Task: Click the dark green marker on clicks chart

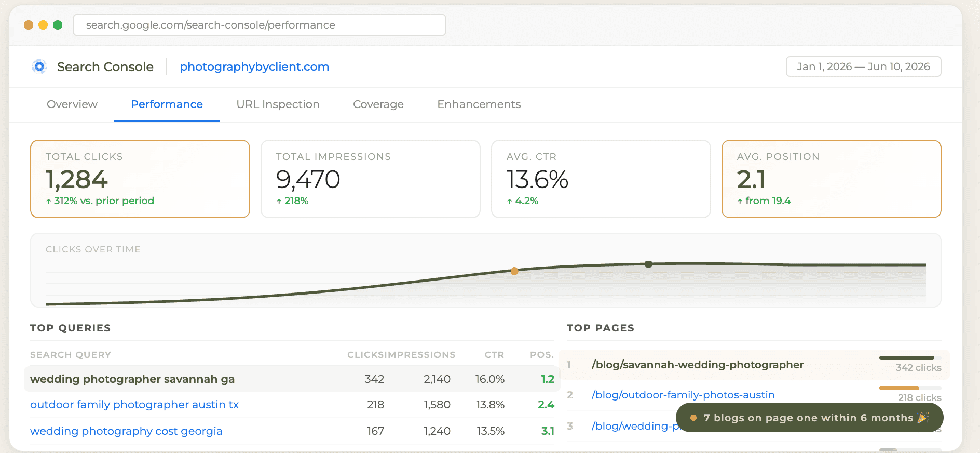Action: 648,264
